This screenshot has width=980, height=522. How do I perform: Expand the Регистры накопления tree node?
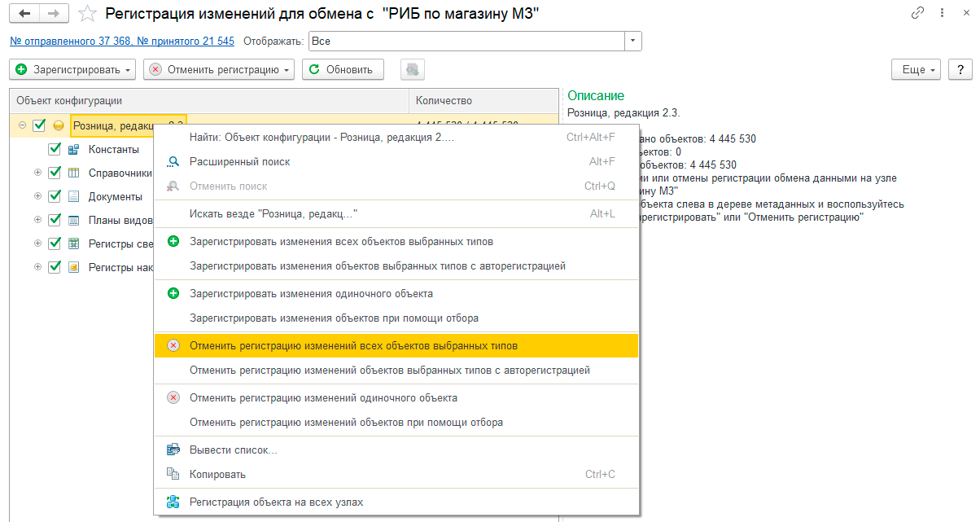pos(37,267)
